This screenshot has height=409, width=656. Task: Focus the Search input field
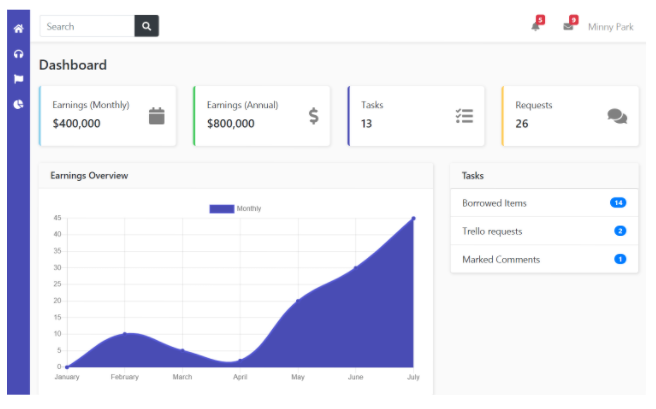pos(87,26)
